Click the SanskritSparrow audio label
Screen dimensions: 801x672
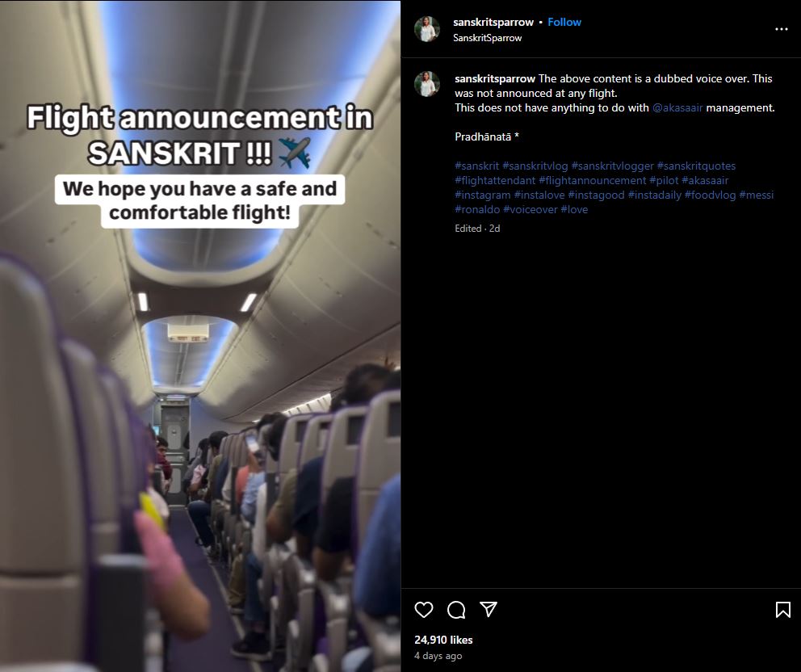pyautogui.click(x=488, y=38)
